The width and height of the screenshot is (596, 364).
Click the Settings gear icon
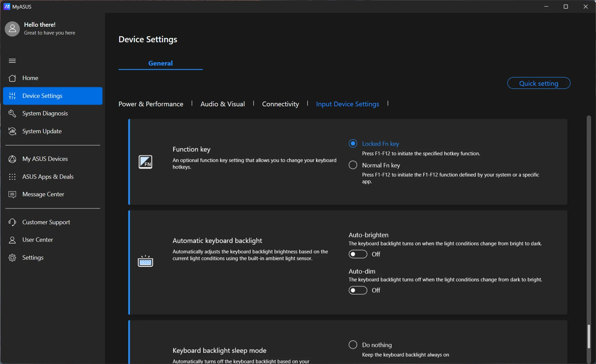[x=12, y=258]
